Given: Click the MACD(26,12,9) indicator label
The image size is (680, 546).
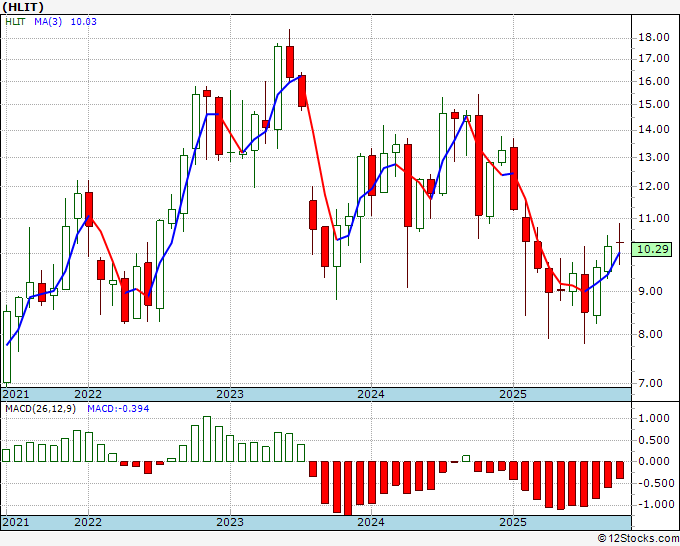Looking at the screenshot, I should [40, 409].
